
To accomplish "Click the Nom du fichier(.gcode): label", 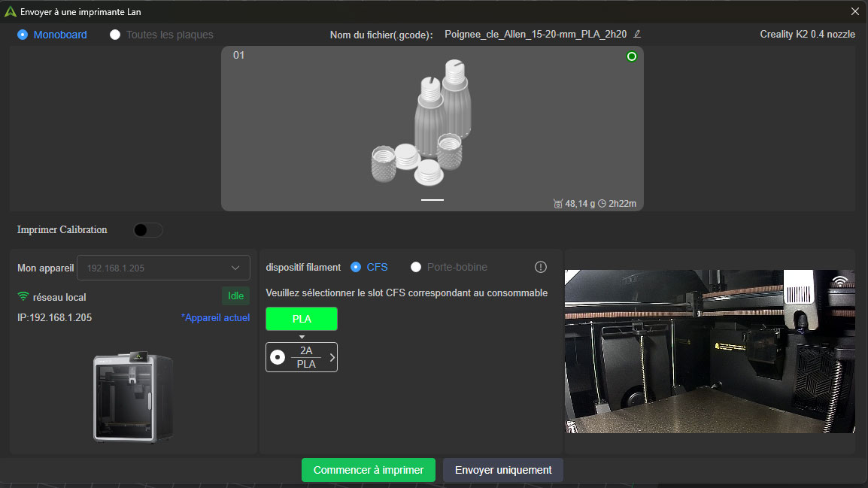I will click(x=381, y=35).
